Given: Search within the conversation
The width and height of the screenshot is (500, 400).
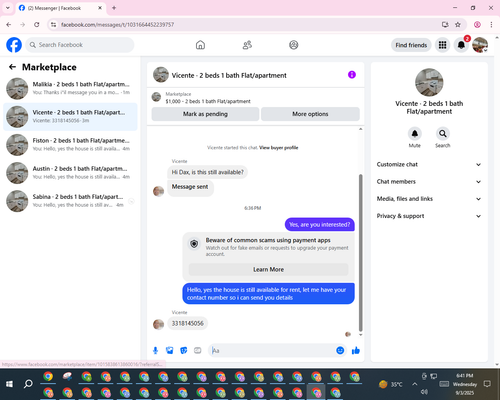Looking at the screenshot, I should tap(443, 134).
